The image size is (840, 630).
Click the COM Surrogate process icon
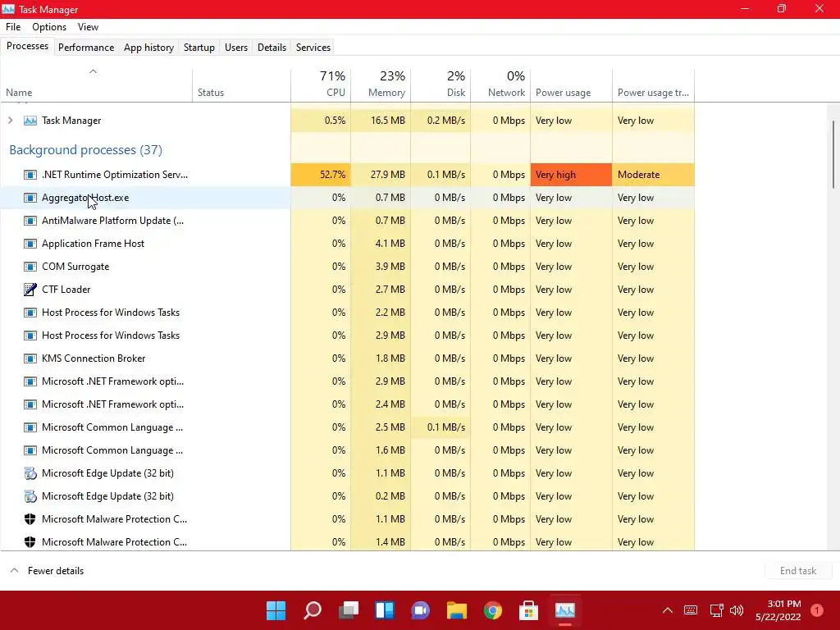pyautogui.click(x=30, y=267)
